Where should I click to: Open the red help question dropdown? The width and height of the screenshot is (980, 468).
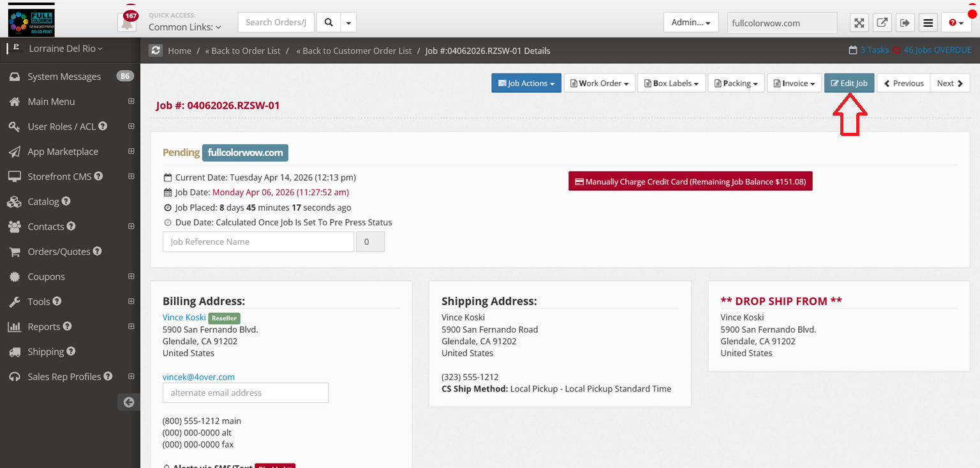tap(956, 23)
